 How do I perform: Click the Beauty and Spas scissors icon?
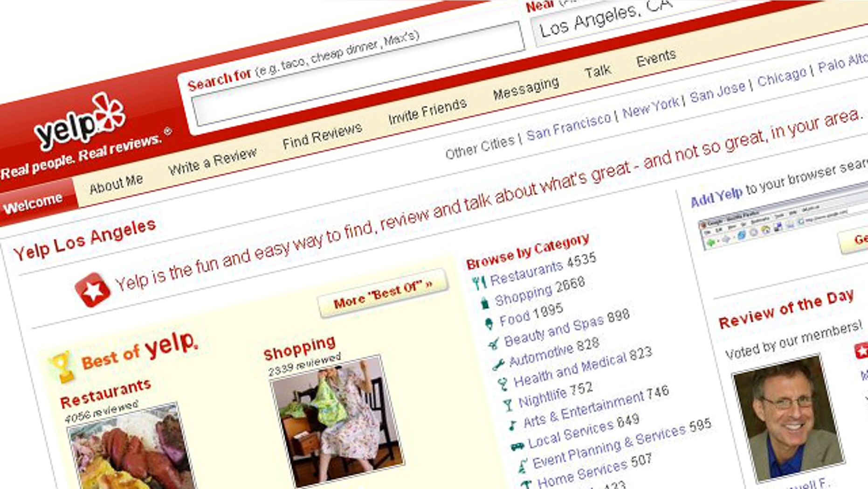click(x=494, y=344)
